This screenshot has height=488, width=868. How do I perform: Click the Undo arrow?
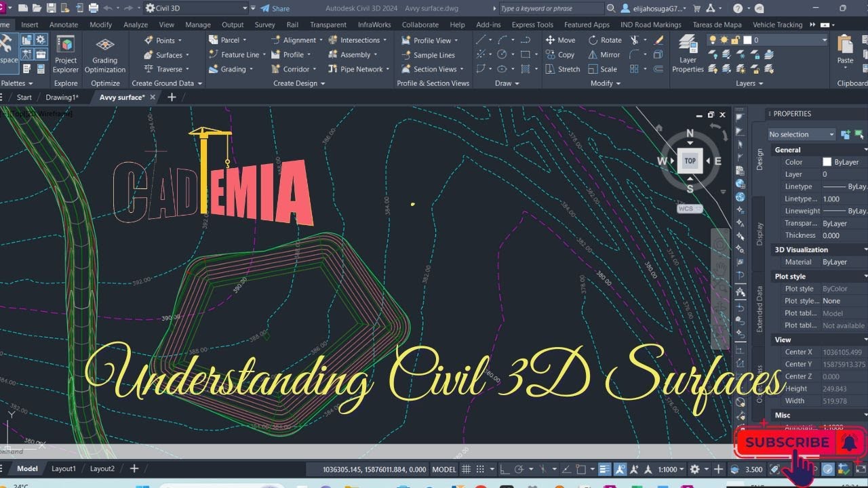coord(108,8)
